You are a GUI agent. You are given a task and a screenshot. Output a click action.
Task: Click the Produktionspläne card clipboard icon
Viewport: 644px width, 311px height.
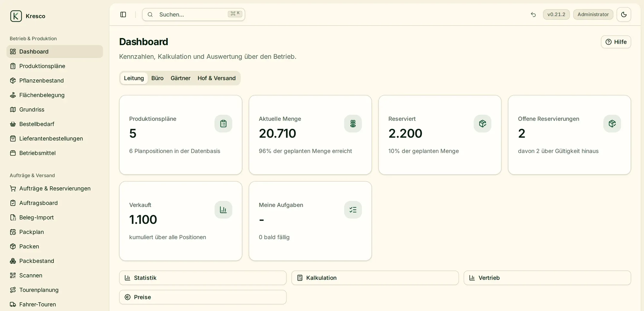point(223,124)
